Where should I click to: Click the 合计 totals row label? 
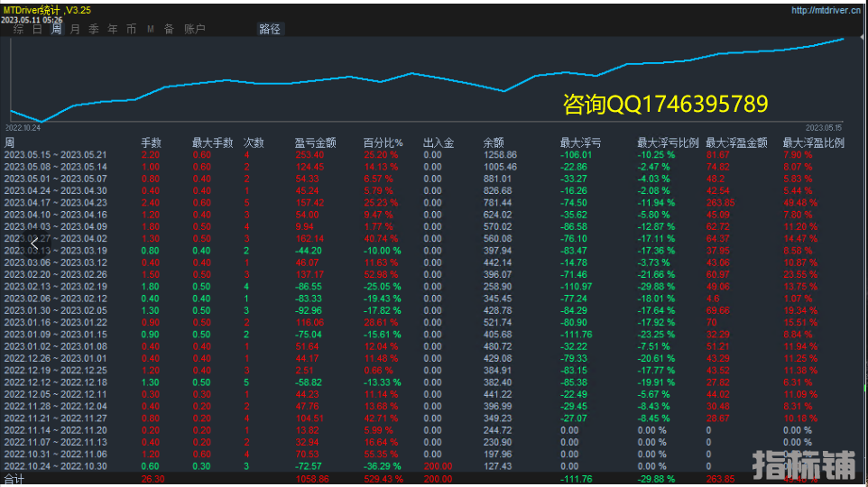point(14,479)
